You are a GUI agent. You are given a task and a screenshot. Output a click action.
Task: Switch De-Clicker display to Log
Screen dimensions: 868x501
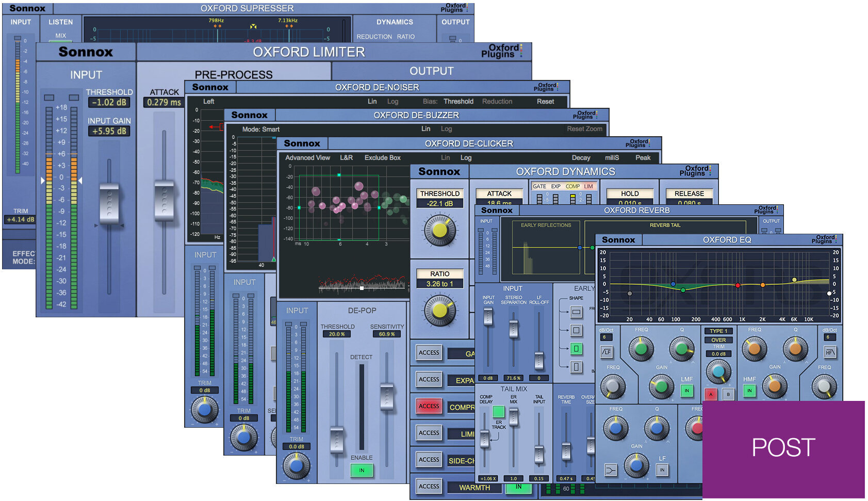coord(466,158)
